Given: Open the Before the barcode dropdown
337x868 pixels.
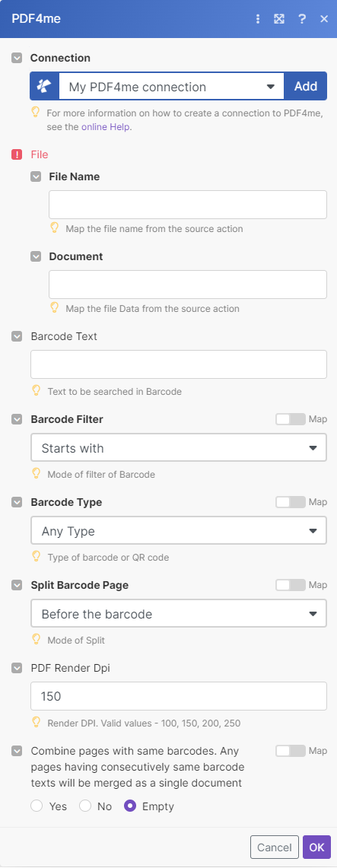Looking at the screenshot, I should coord(179,614).
